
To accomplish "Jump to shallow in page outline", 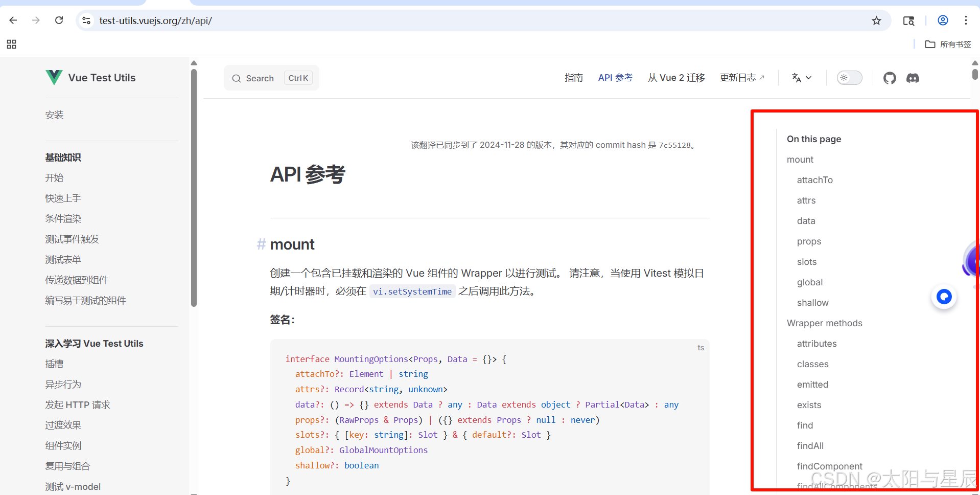I will tap(813, 303).
